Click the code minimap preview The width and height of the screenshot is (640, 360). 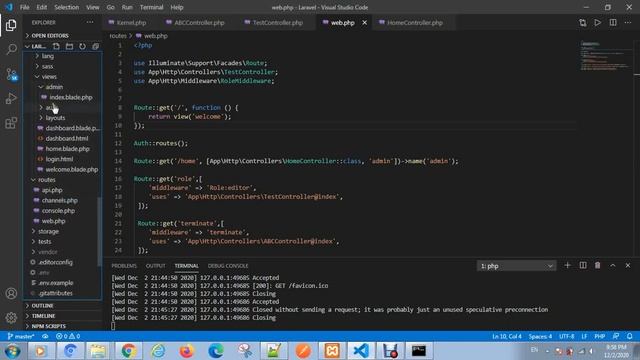click(607, 57)
